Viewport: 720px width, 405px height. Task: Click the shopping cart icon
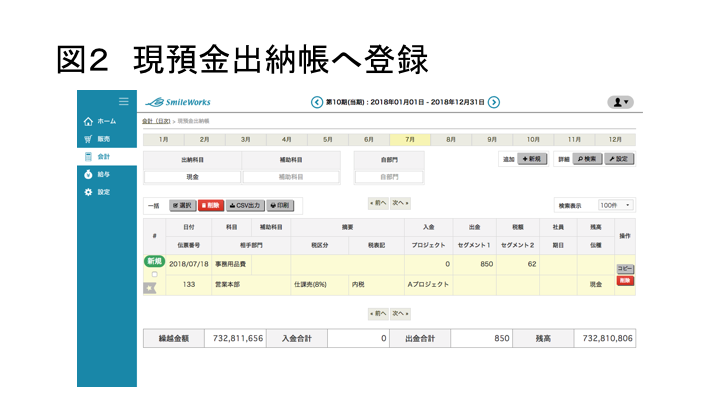click(88, 139)
